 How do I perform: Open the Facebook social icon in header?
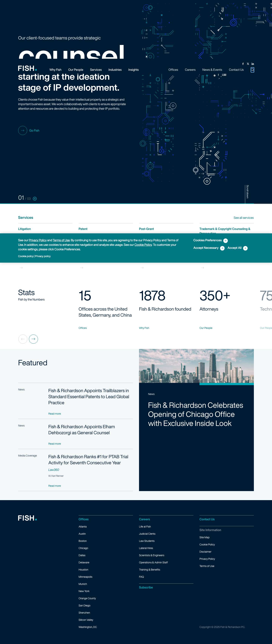pos(243,64)
